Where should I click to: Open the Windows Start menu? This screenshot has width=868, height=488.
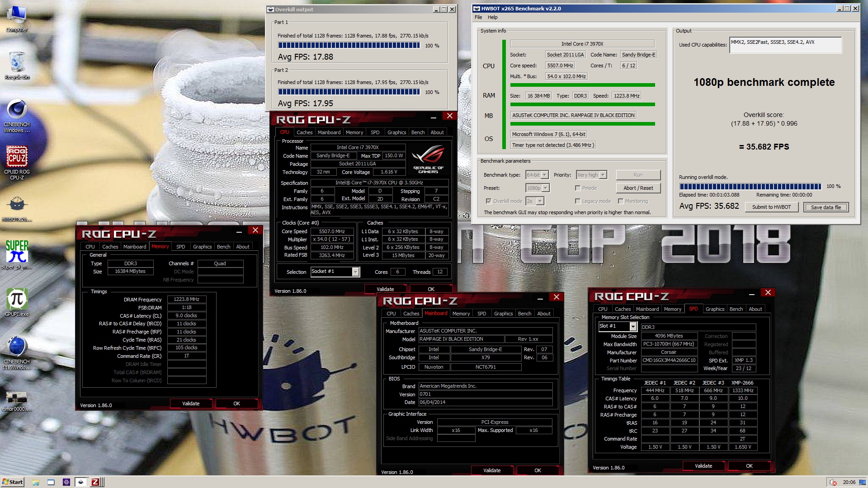13,482
